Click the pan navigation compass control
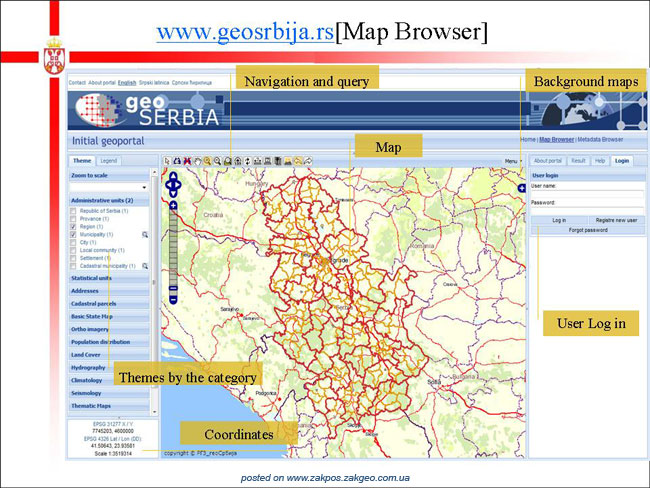The height and width of the screenshot is (488, 650). pyautogui.click(x=173, y=185)
